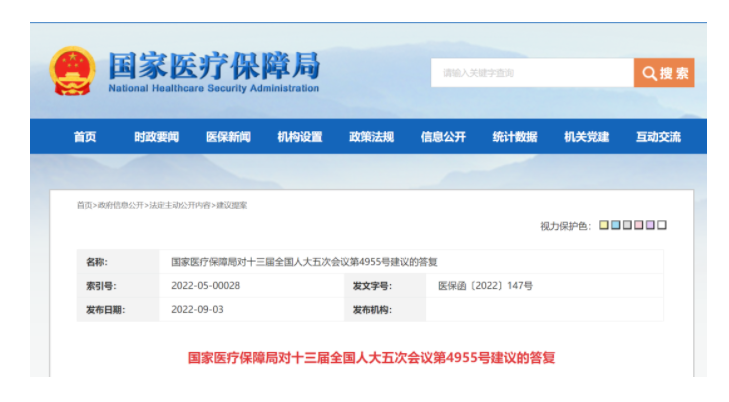The height and width of the screenshot is (402, 729).
Task: Open the 互动交流 navigation item
Action: [x=658, y=137]
